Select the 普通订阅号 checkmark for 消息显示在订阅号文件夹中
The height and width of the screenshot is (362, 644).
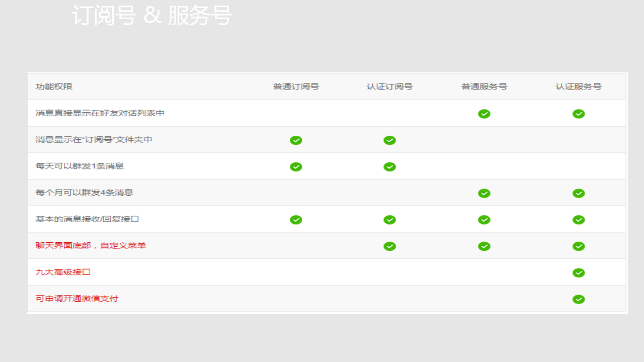click(x=296, y=140)
